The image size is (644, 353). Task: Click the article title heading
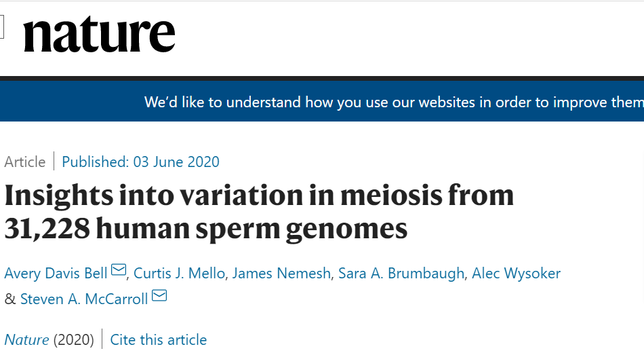(258, 212)
